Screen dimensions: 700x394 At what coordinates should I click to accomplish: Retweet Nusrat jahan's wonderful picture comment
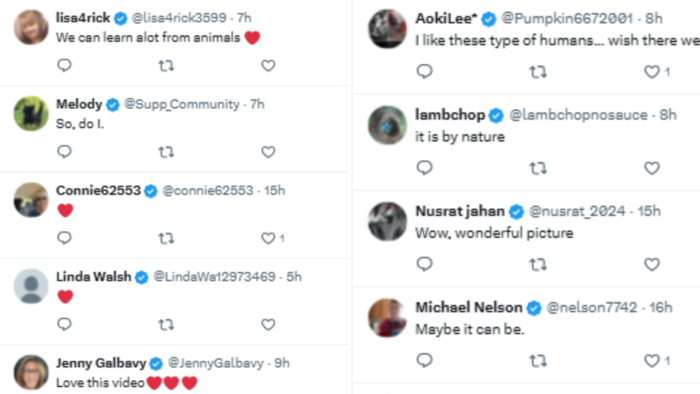(x=538, y=265)
